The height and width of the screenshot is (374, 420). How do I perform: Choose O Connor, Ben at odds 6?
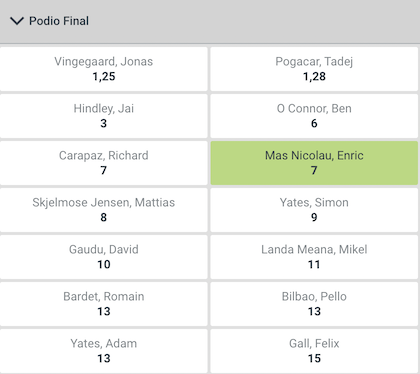(x=314, y=116)
